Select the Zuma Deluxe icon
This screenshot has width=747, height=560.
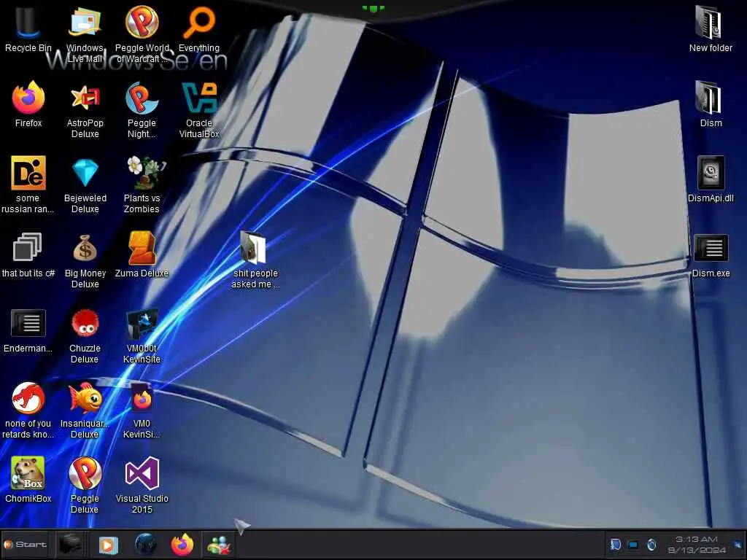tap(142, 248)
